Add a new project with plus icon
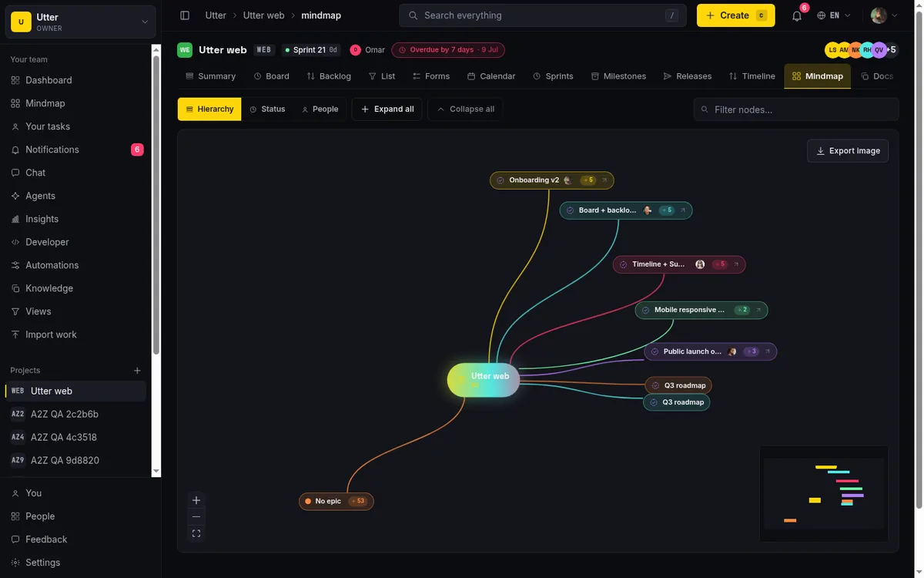Viewport: 924px width, 578px height. pos(137,371)
